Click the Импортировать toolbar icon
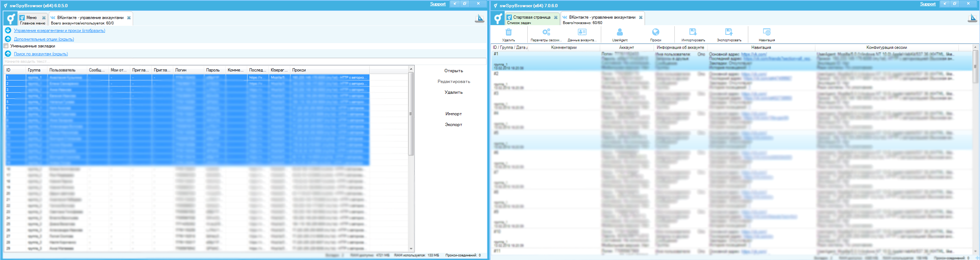980x260 pixels. pyautogui.click(x=693, y=32)
